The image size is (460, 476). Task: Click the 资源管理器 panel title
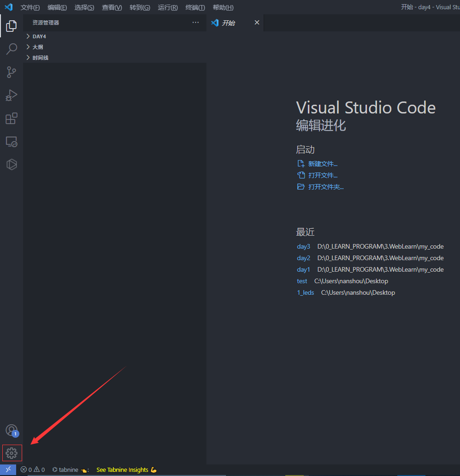coord(46,23)
